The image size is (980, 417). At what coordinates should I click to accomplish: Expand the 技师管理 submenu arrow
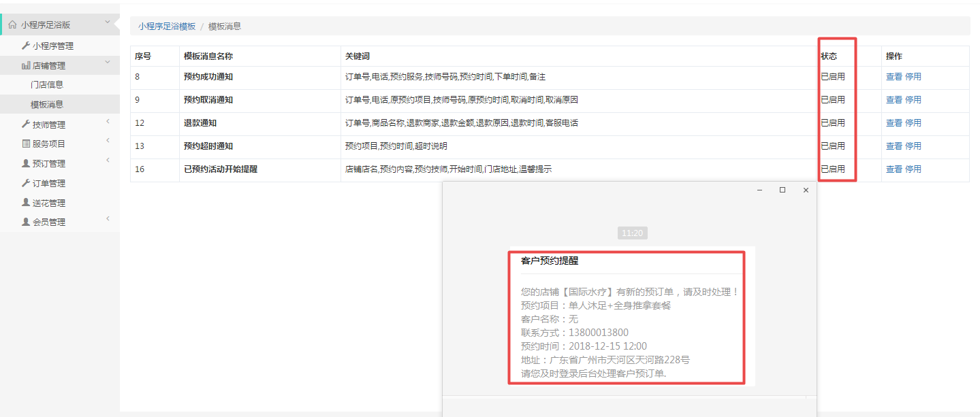pos(108,122)
